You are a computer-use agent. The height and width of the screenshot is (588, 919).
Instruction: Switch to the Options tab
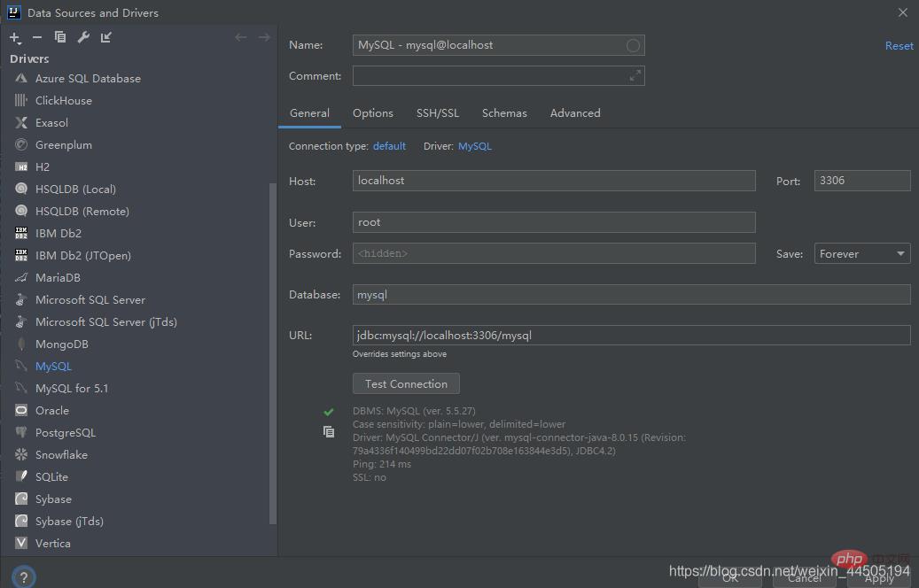point(372,113)
